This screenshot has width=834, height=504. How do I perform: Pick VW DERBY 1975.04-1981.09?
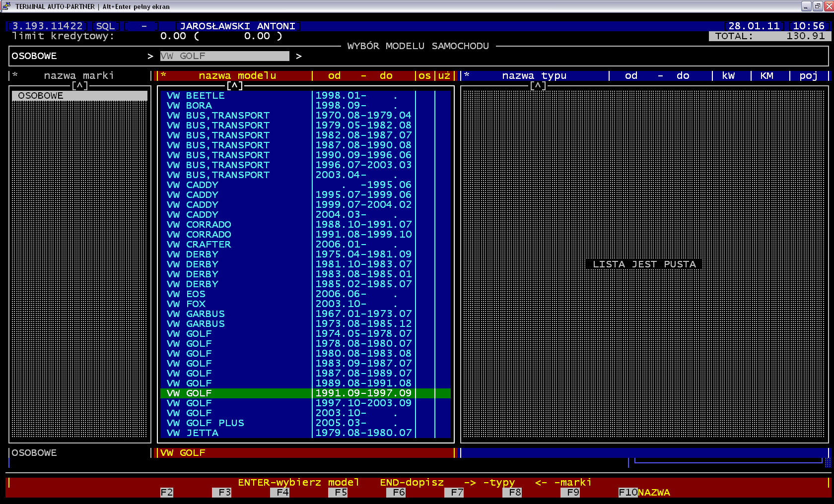click(x=305, y=254)
